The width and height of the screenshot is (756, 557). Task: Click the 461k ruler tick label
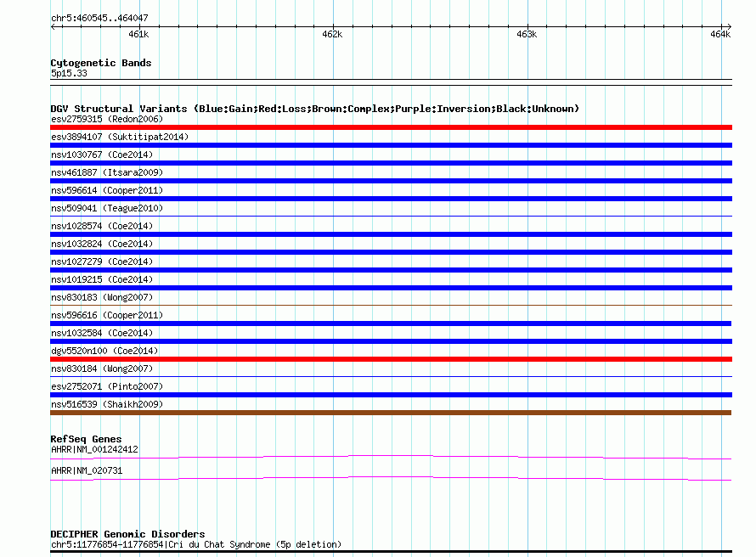[x=138, y=34]
